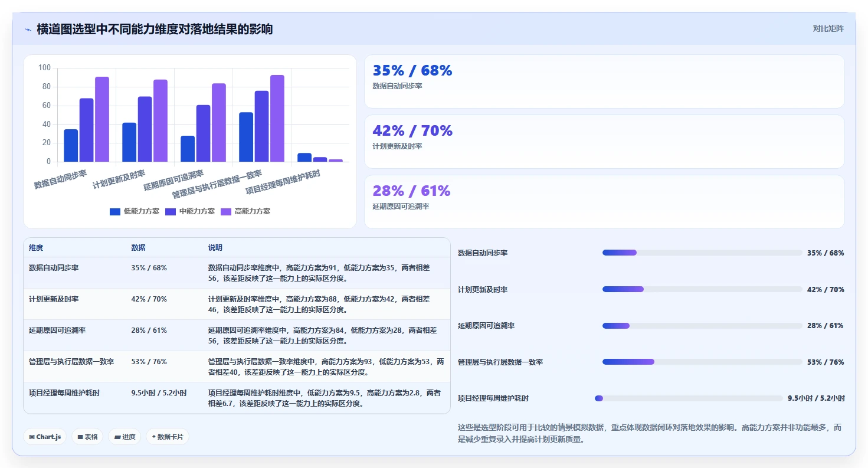This screenshot has height=468, width=868.
Task: Click the 9.5小时 / 5.2小时 progress value label
Action: click(x=816, y=398)
